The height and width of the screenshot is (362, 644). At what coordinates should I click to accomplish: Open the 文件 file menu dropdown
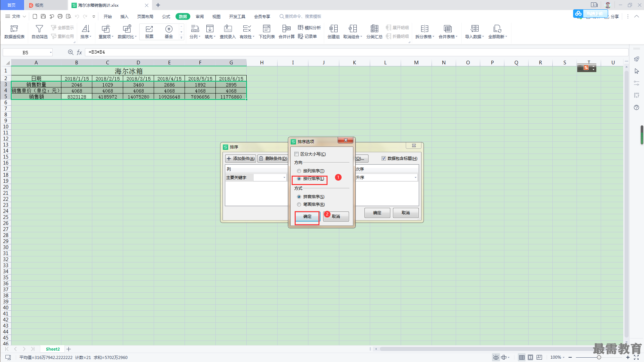click(16, 16)
